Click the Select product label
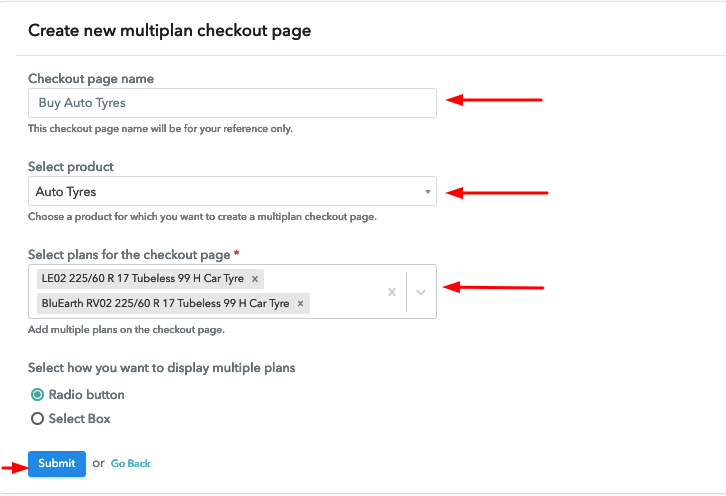 point(70,167)
